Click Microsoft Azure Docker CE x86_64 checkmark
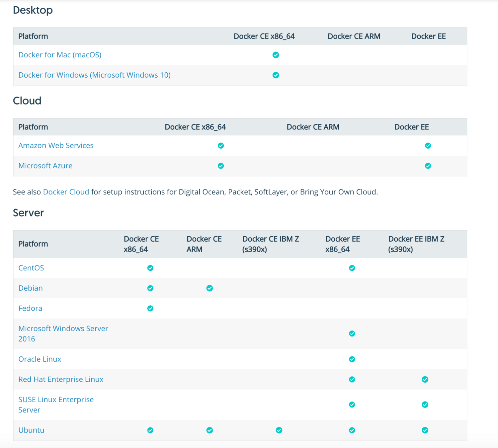 [x=221, y=166]
